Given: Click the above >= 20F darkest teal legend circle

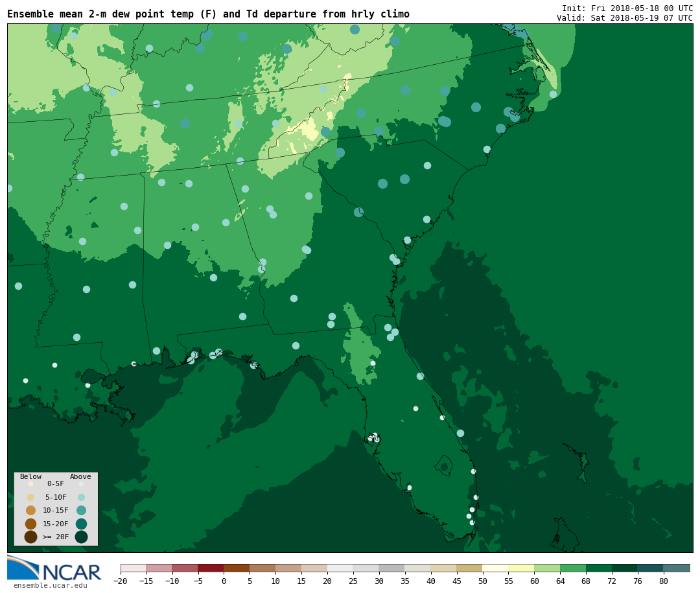Looking at the screenshot, I should point(81,537).
